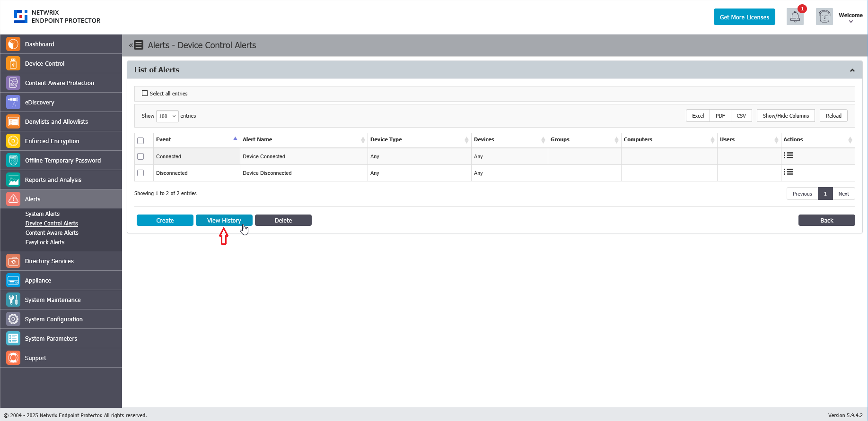The image size is (868, 421).
Task: Reload the alerts table
Action: click(833, 116)
